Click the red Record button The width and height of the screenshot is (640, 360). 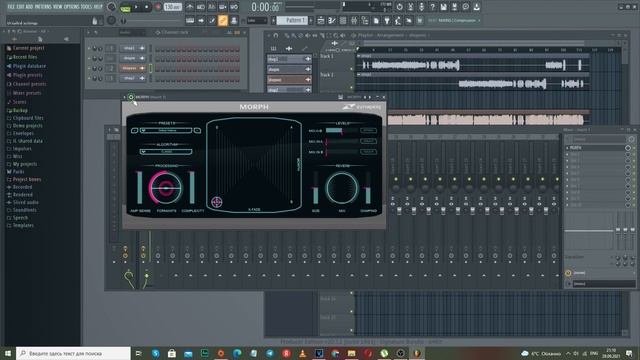[x=158, y=7]
